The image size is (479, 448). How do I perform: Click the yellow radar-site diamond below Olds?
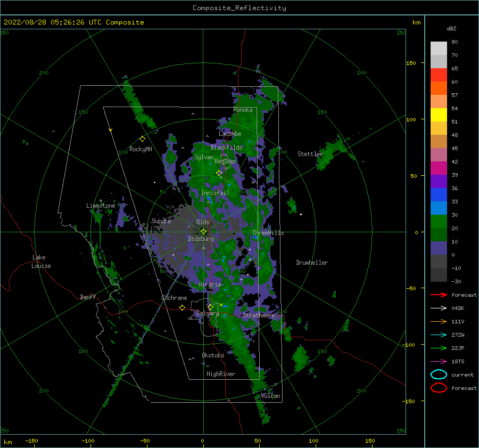[x=203, y=232]
